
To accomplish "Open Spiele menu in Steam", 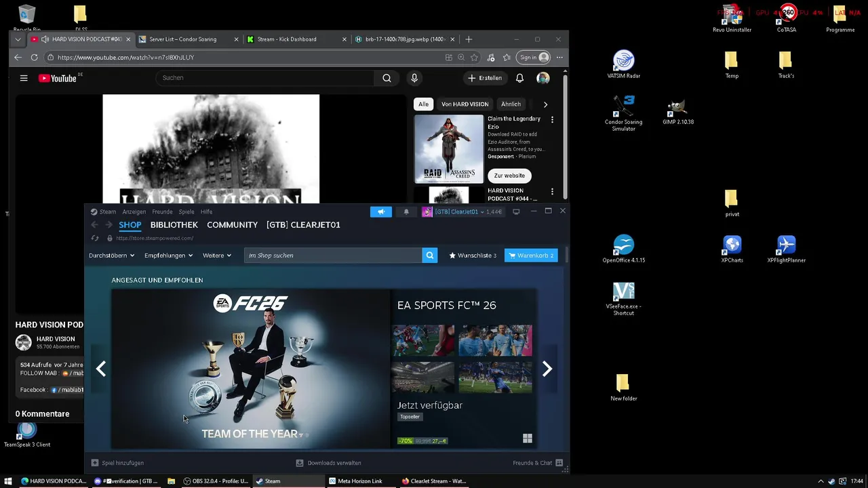I will coord(186,211).
